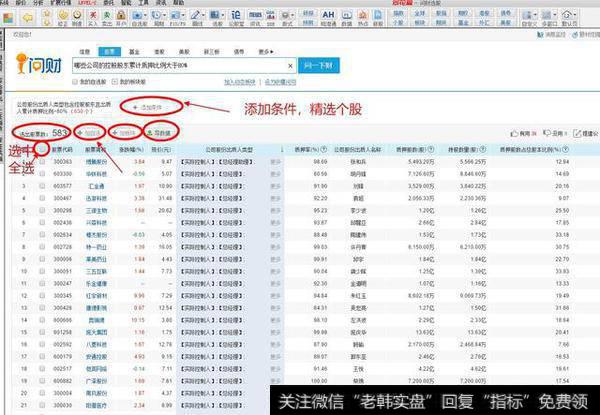The image size is (600, 415).
Task: Switch to the 债券 tab
Action: (x=239, y=52)
